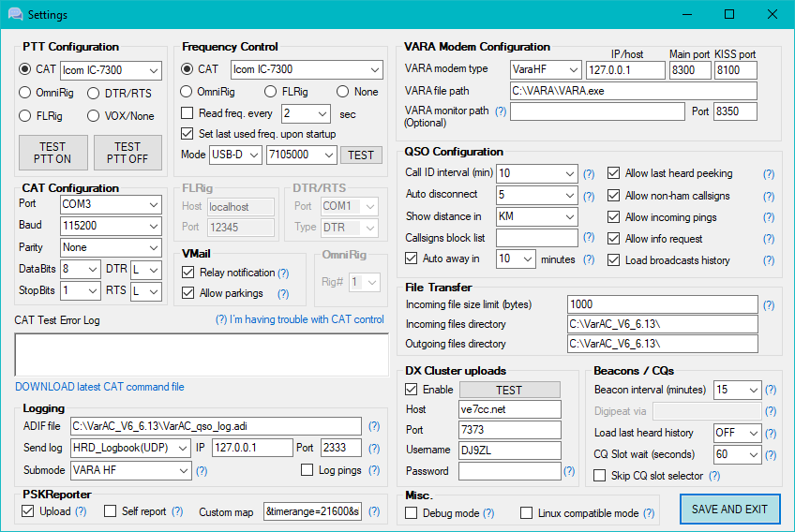Select OmniRig radio button in PTT Configuration
Viewport: 795px width, 532px height.
(x=25, y=93)
